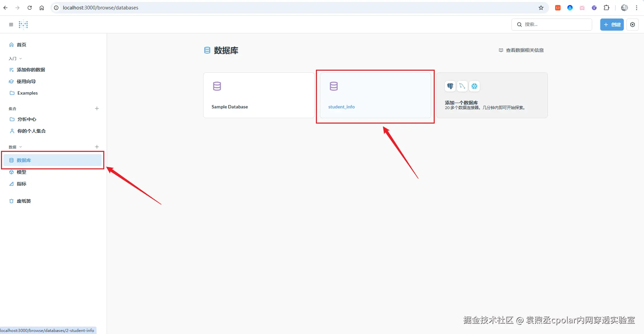The image size is (644, 334).
Task: Click the 20多个数据连接器 description text
Action: click(x=485, y=108)
